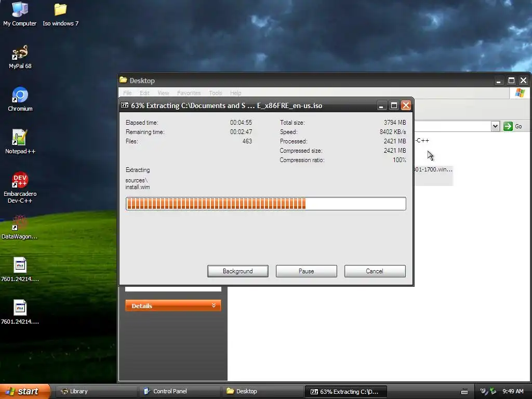Open the Help menu in Desktop window
This screenshot has width=532, height=399.
235,93
